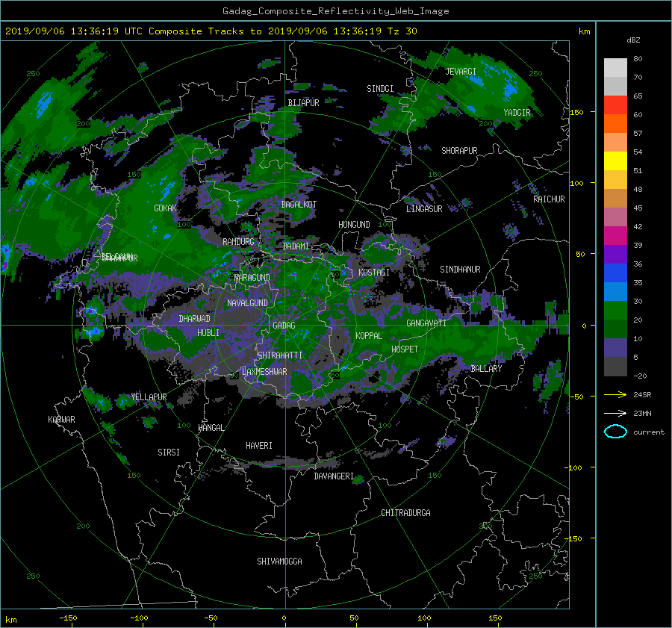Click the HUBLI city label
This screenshot has height=628, width=672.
pos(208,332)
